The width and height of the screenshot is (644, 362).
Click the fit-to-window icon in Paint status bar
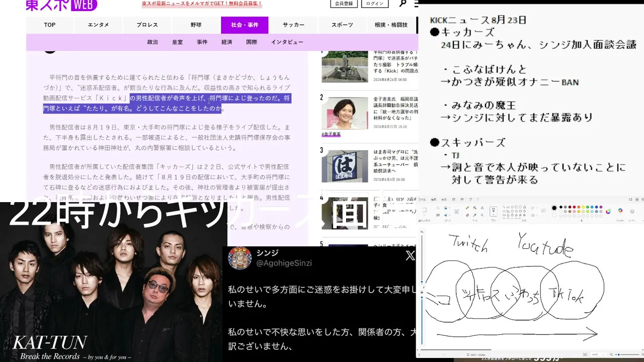(585, 354)
